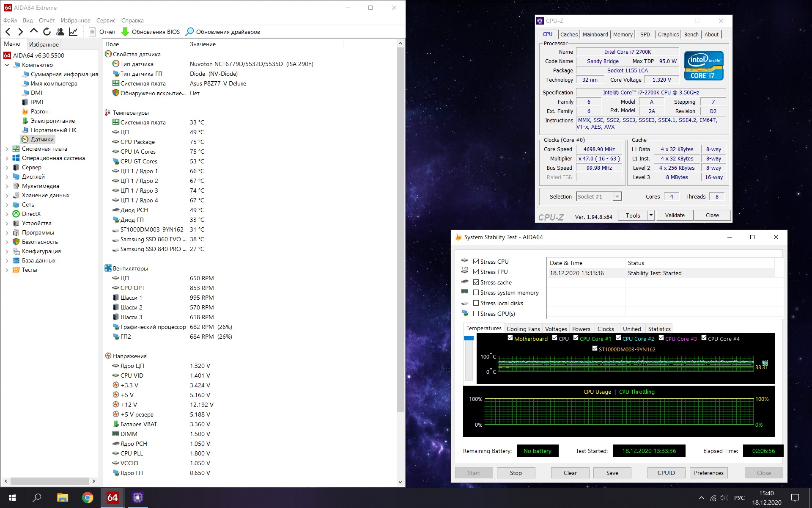This screenshot has width=812, height=508.
Task: Open the graph chart toolbar icon
Action: click(x=73, y=32)
